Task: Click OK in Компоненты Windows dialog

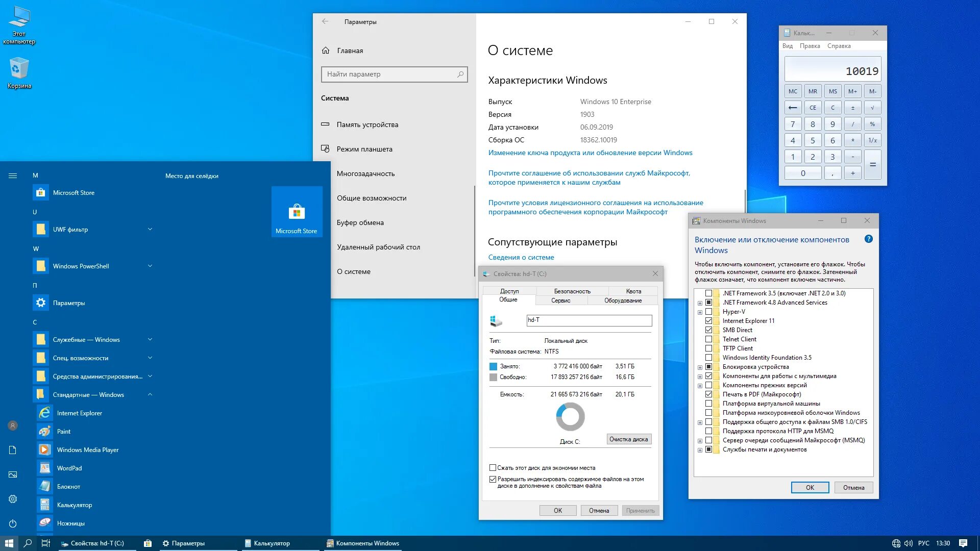Action: tap(810, 487)
